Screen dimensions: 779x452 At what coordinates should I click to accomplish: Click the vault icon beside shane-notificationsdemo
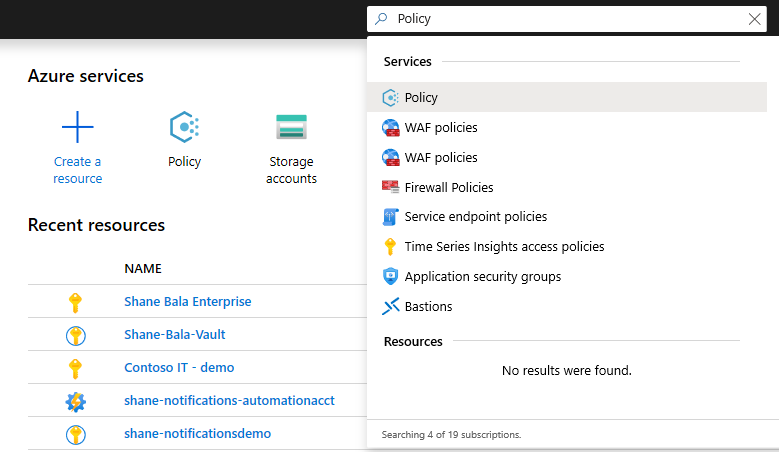pos(76,435)
